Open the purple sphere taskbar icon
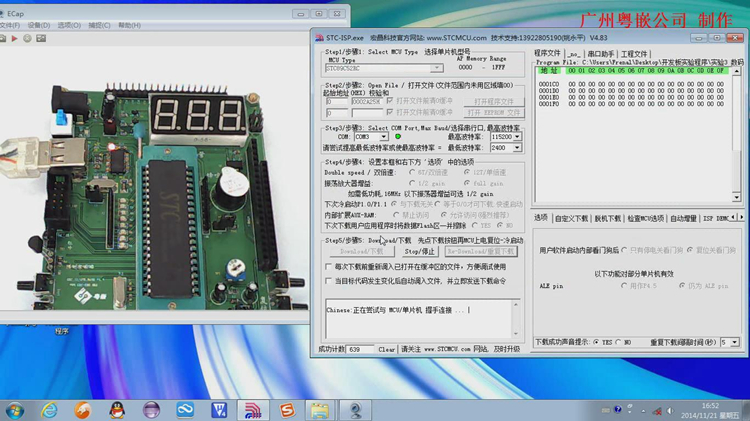This screenshot has height=421, width=750. click(151, 410)
